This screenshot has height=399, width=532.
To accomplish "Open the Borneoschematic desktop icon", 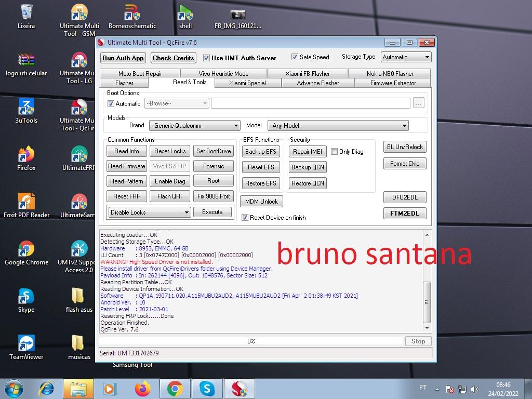I will pyautogui.click(x=132, y=15).
